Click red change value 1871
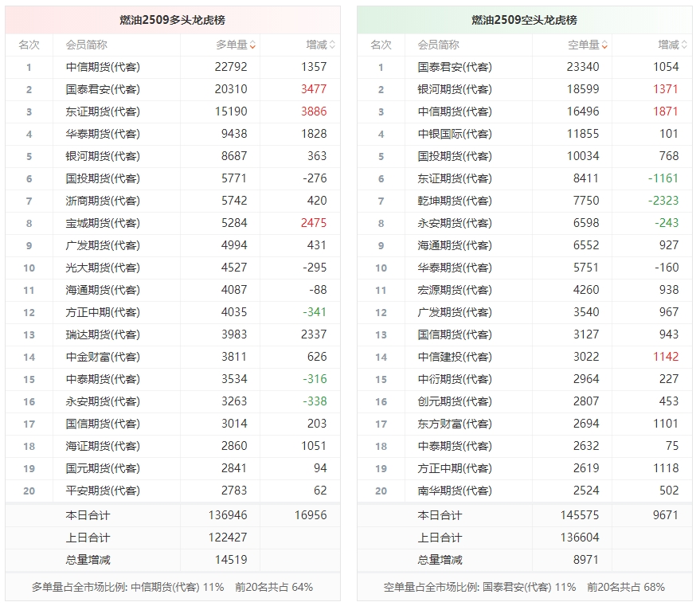This screenshot has width=700, height=606. [x=666, y=111]
